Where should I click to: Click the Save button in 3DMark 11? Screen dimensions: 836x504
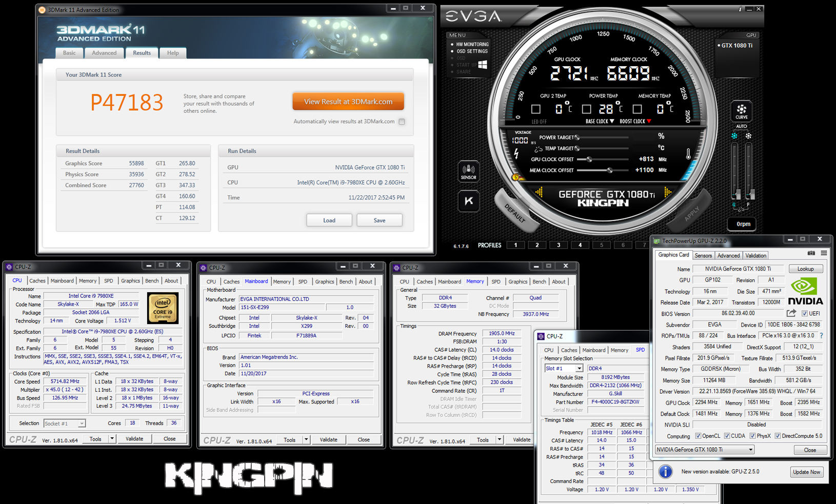380,220
